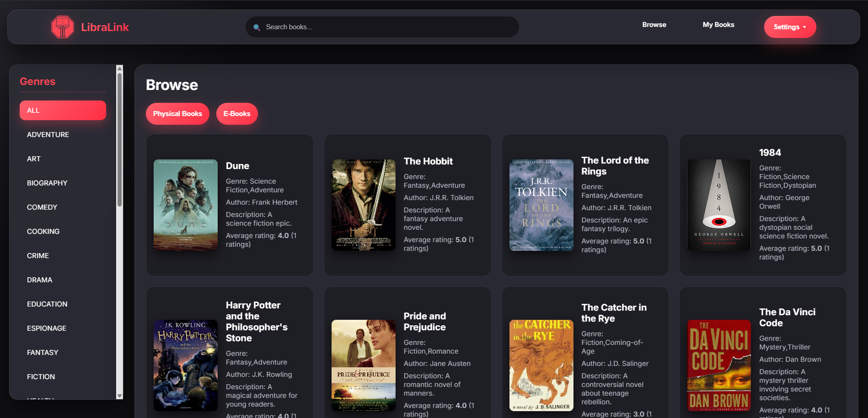Open the Settings dropdown menu

click(790, 27)
